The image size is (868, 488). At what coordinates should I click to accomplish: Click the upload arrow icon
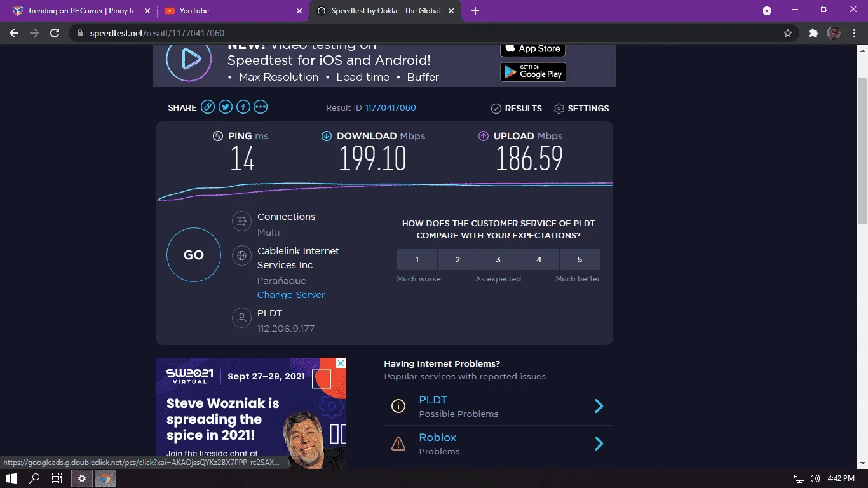[x=483, y=136]
